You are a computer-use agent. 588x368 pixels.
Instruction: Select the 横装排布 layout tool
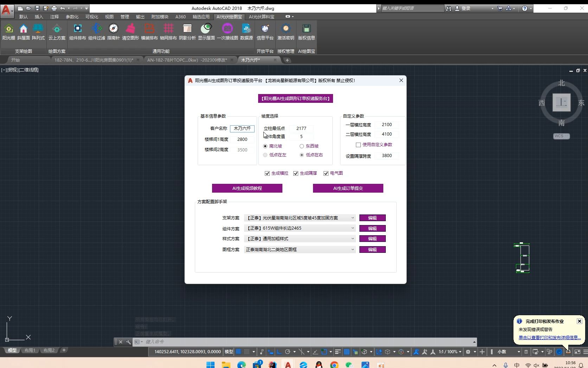coord(149,32)
